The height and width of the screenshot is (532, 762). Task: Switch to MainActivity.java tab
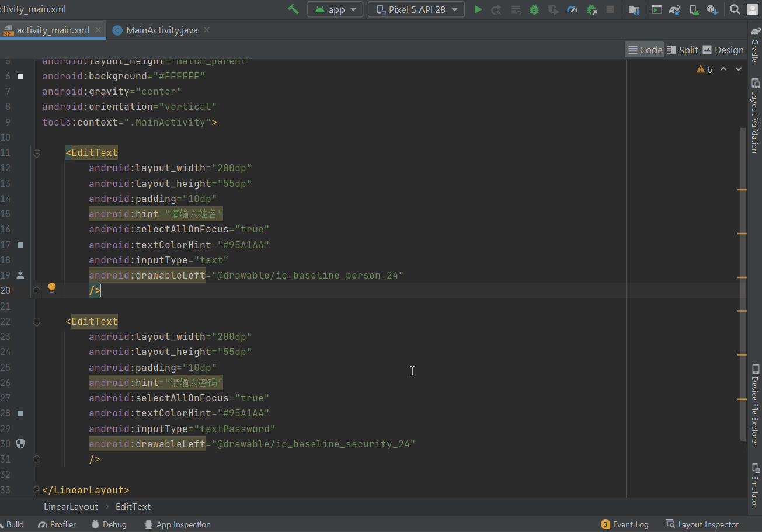[162, 30]
